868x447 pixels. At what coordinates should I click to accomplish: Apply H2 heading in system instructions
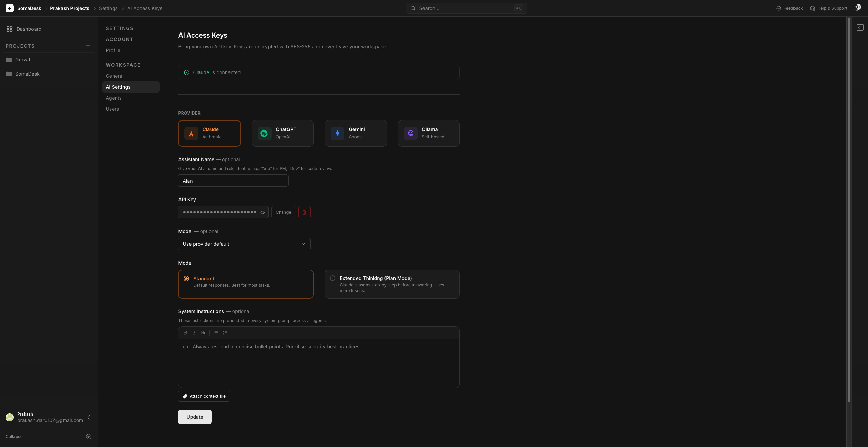click(x=203, y=333)
